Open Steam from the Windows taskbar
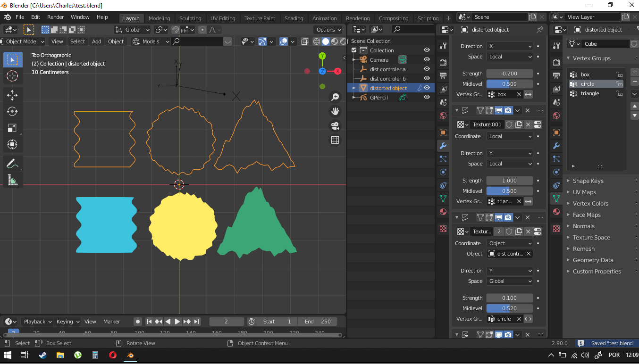Screen dimensions: 639x364 42,355
